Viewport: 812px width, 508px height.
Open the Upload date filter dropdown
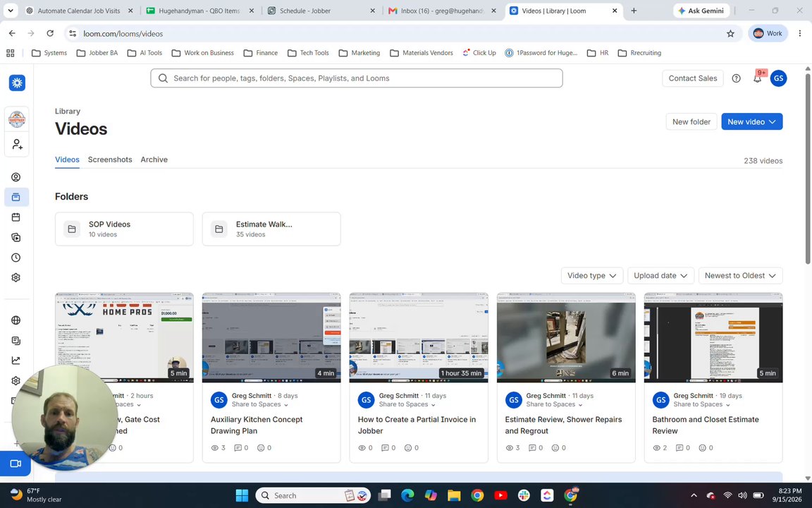(660, 276)
